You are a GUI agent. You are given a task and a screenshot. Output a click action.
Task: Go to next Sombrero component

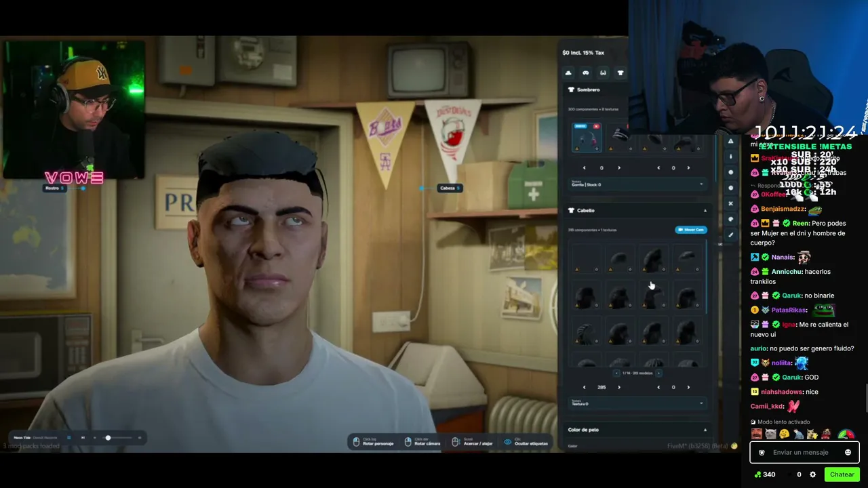point(618,168)
